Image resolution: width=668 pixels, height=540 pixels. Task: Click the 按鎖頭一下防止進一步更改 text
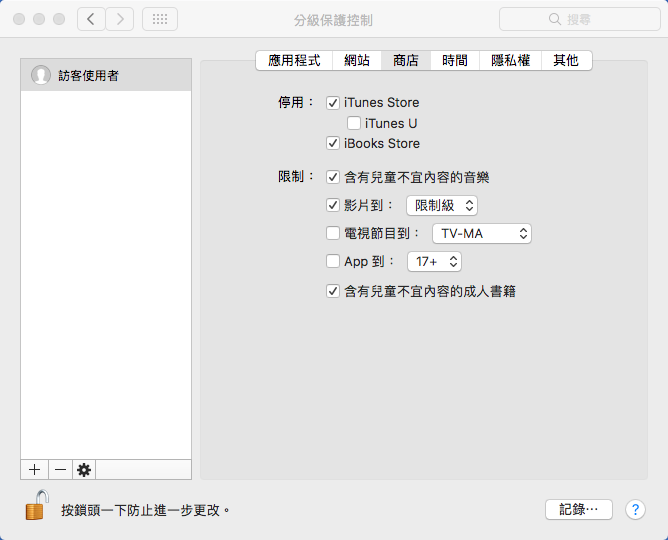pos(145,510)
